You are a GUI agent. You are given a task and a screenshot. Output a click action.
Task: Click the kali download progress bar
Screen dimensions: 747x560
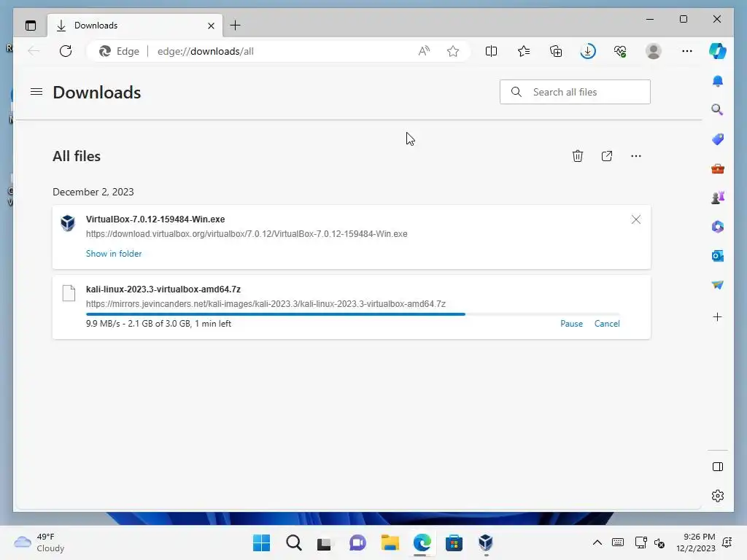pos(353,314)
